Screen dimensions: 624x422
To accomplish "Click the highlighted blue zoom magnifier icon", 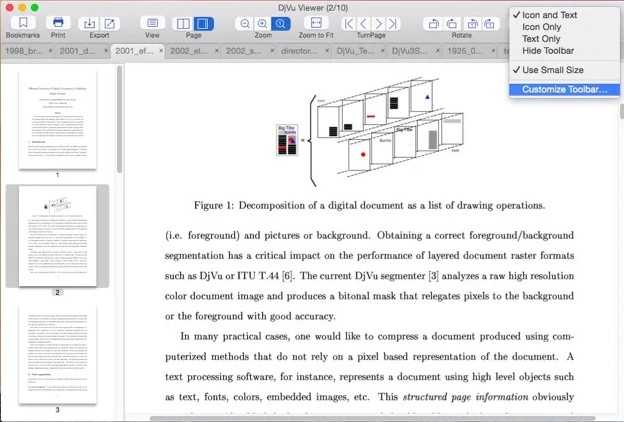I will point(280,24).
